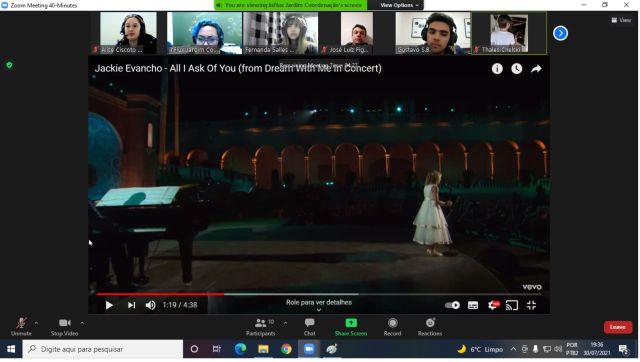Open audio options arrow beside Unmute
The image size is (640, 362).
pos(36,323)
